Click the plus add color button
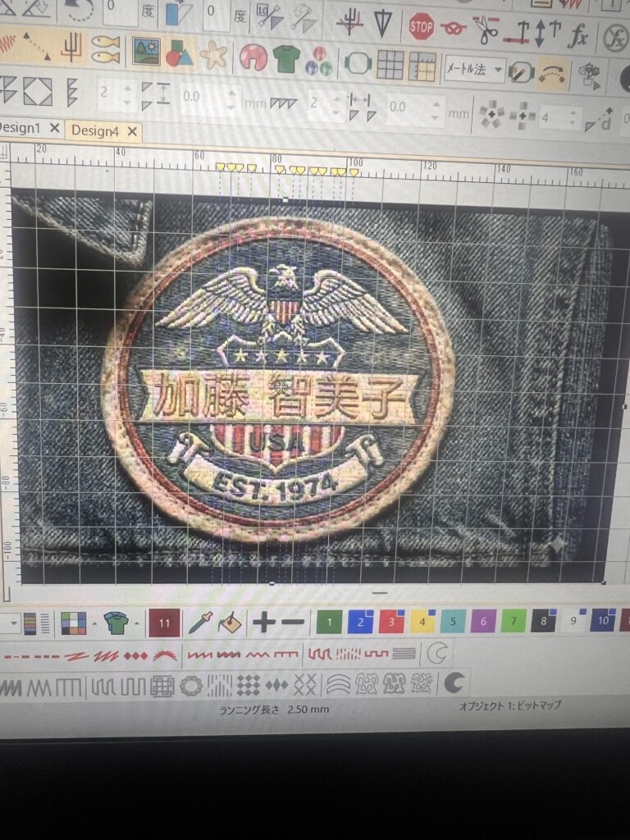Screen dimensions: 630x840 click(x=263, y=623)
